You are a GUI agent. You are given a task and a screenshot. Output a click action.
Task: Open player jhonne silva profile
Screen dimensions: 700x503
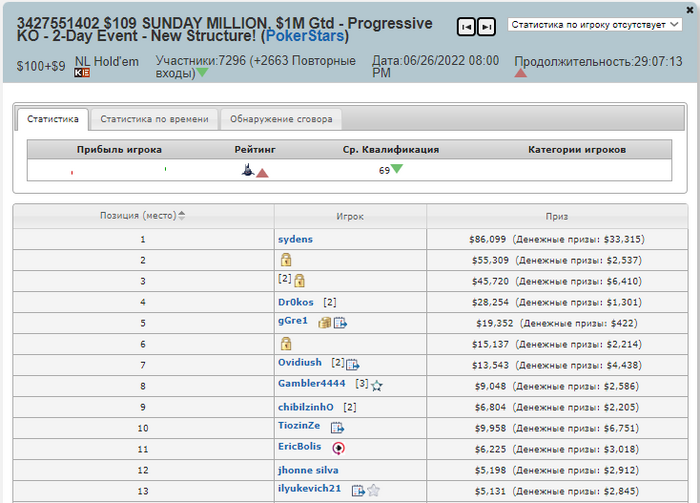click(x=308, y=470)
